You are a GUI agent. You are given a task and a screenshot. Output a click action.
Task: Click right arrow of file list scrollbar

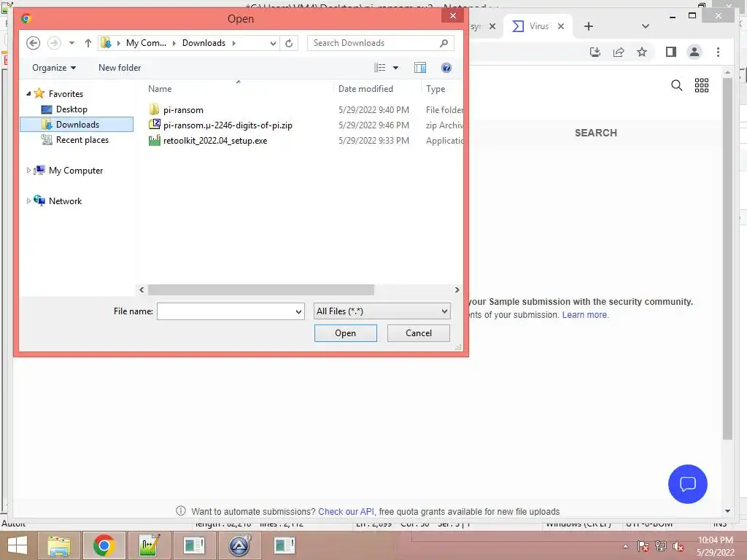[457, 289]
